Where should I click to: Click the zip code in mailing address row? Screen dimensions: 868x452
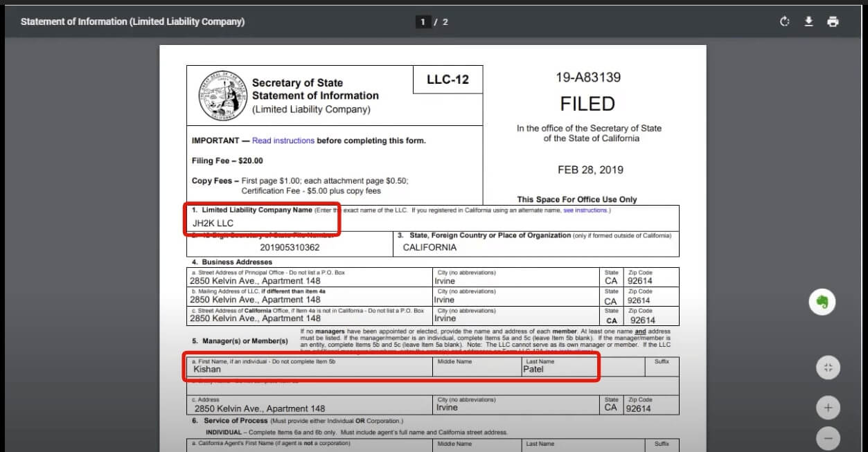tap(639, 300)
